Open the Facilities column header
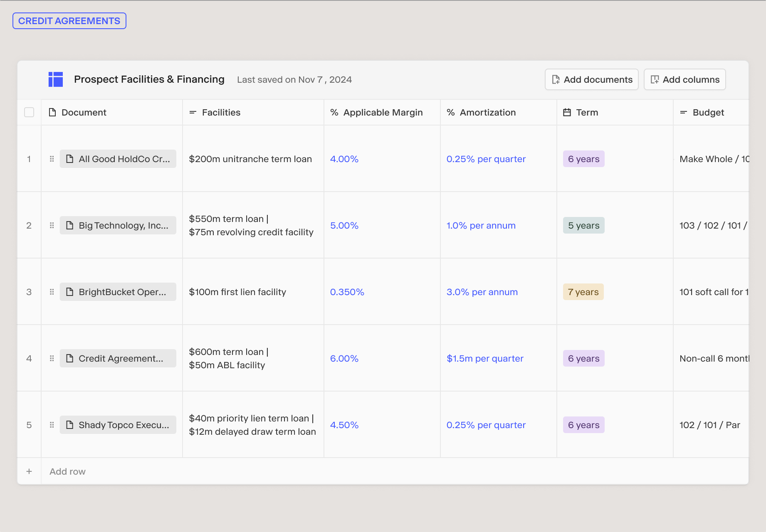The height and width of the screenshot is (532, 766). pos(221,112)
